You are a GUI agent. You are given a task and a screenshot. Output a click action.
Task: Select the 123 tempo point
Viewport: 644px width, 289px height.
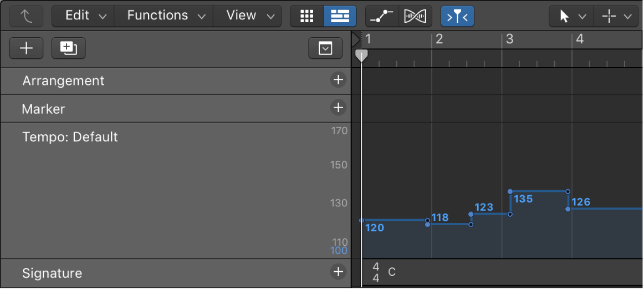[471, 214]
